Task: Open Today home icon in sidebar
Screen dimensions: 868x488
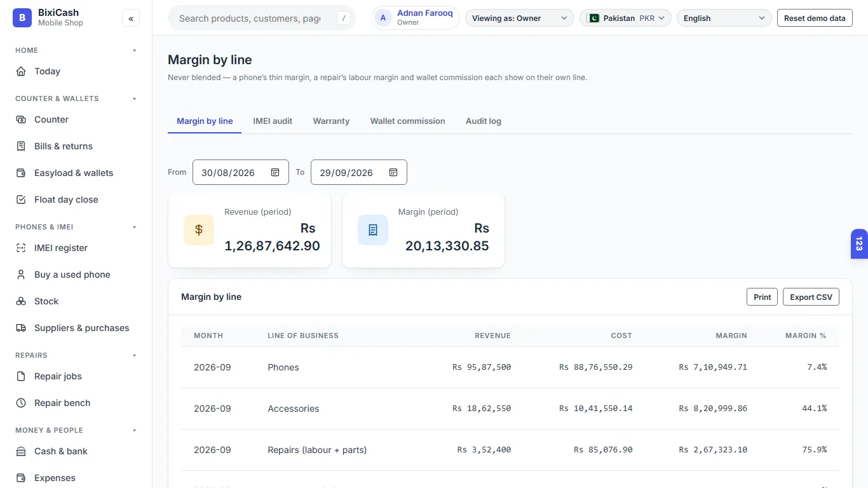Action: click(21, 71)
